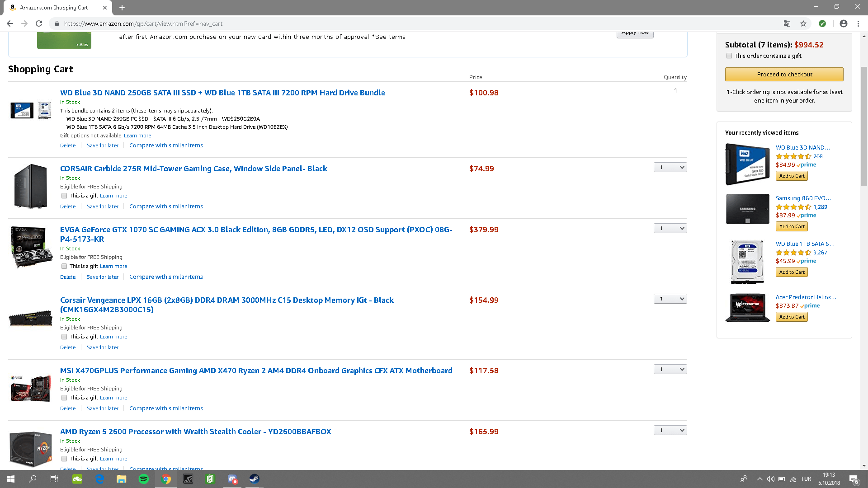Open Chrome profile account icon

point(843,23)
